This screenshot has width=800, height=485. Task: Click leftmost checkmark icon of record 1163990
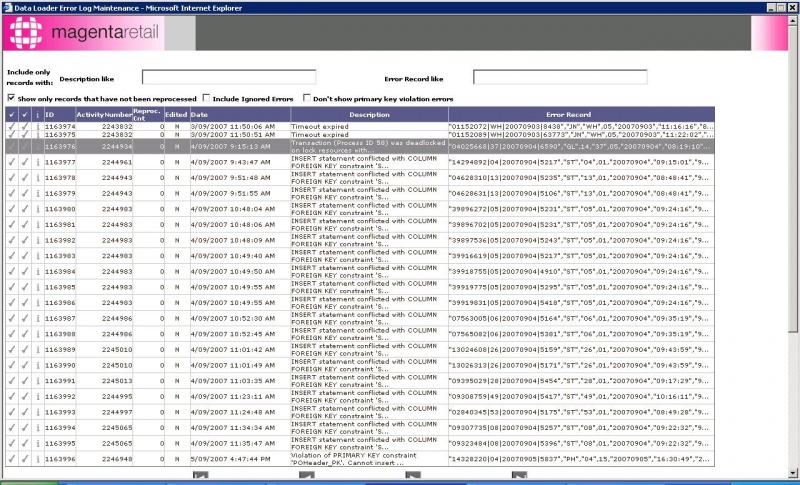(x=12, y=365)
